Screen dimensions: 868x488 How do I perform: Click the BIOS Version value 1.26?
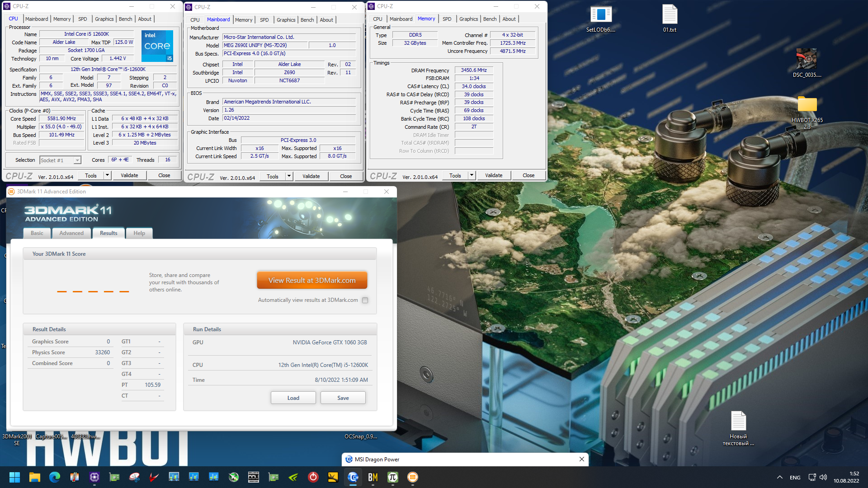pos(289,110)
